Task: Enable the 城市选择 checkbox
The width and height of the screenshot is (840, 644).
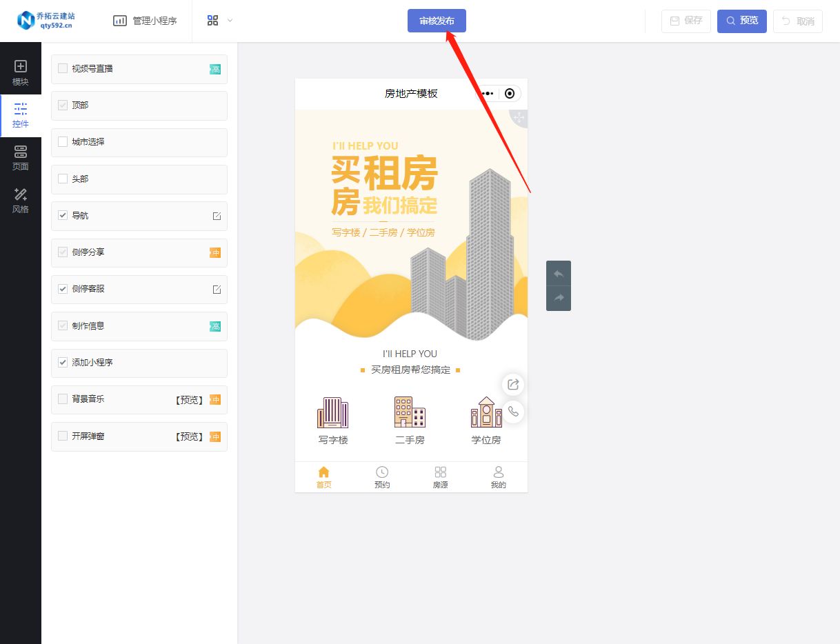Action: [63, 141]
